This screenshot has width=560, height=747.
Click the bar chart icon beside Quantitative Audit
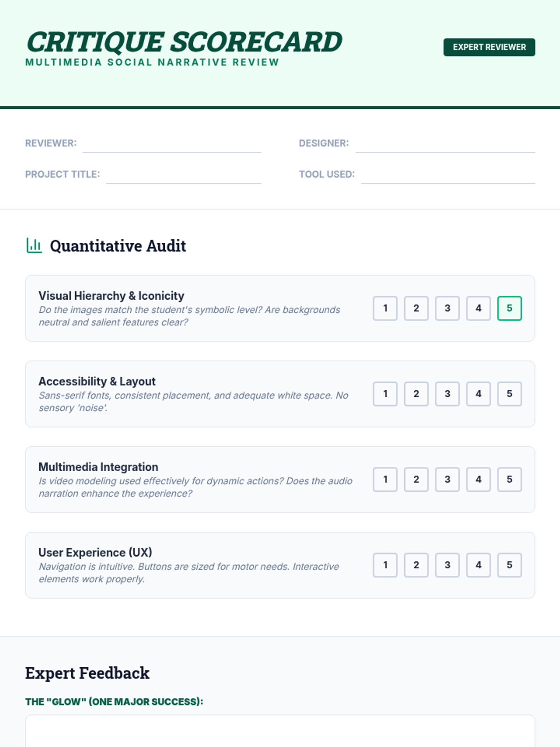[34, 246]
